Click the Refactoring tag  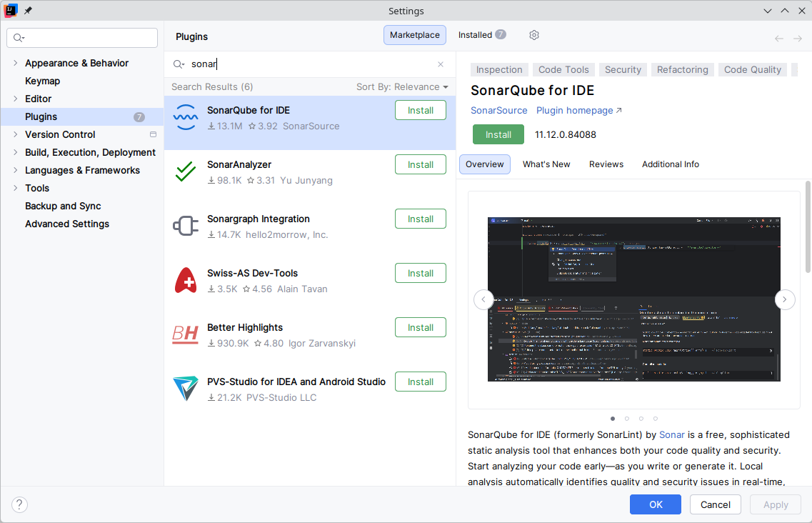683,69
